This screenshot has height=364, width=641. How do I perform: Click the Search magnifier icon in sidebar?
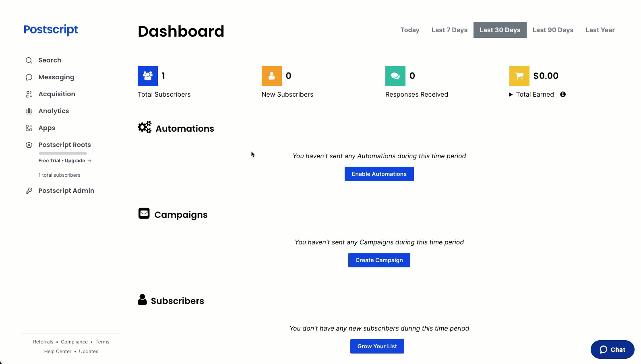tap(29, 60)
